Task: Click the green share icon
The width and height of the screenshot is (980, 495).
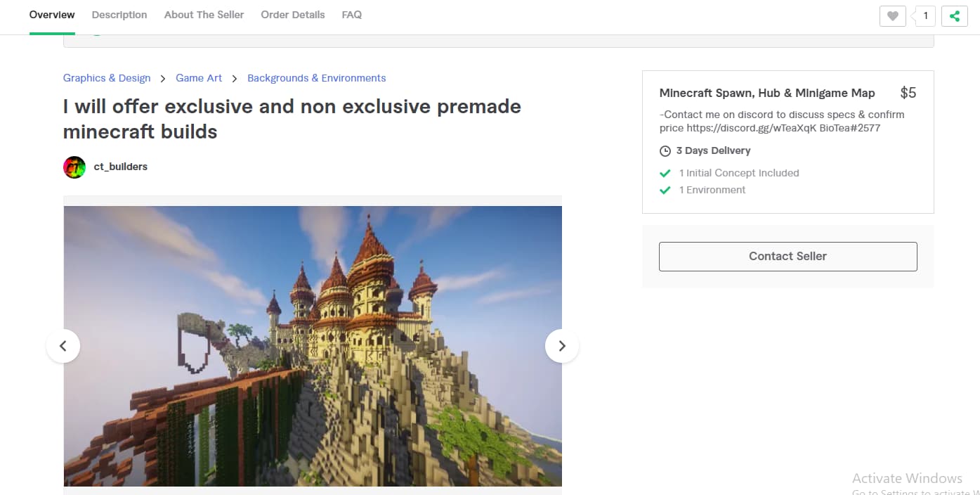Action: pos(954,16)
